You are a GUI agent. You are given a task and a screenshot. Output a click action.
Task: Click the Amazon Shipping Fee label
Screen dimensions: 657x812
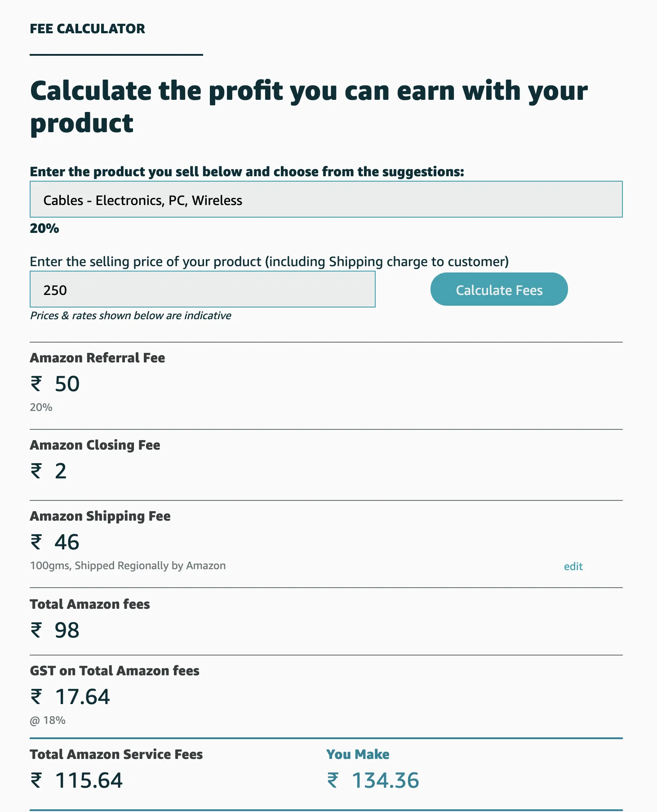tap(100, 516)
